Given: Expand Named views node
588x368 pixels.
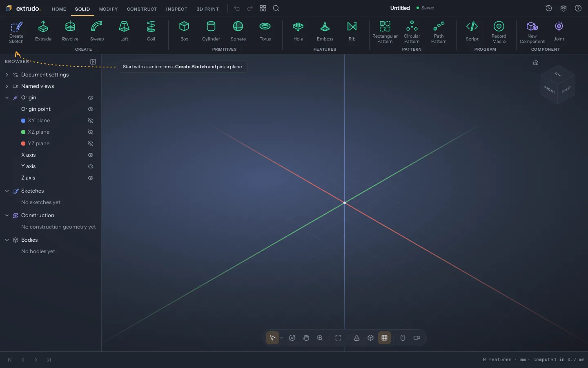Looking at the screenshot, I should tap(7, 86).
